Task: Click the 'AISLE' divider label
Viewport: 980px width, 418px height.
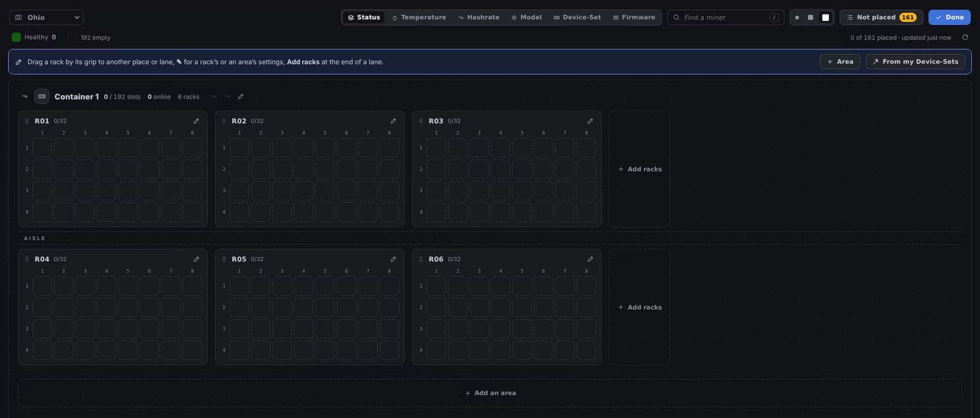Action: pos(35,238)
